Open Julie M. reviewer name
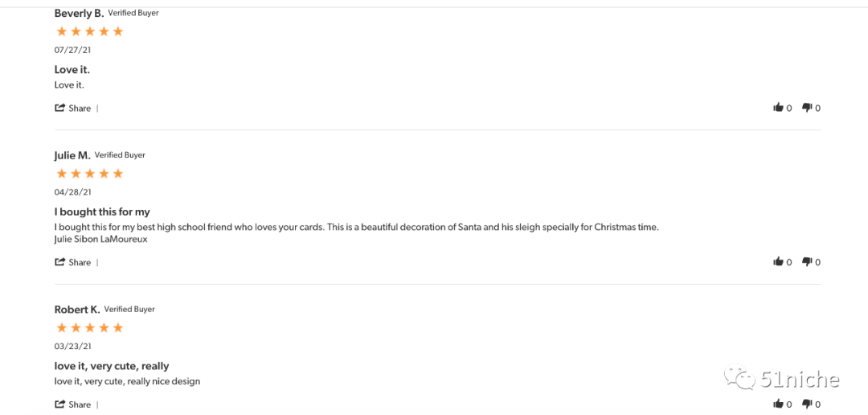 pyautogui.click(x=72, y=155)
